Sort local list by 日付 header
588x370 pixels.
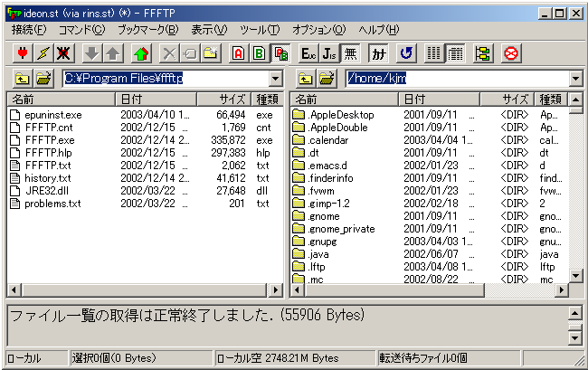pos(156,100)
